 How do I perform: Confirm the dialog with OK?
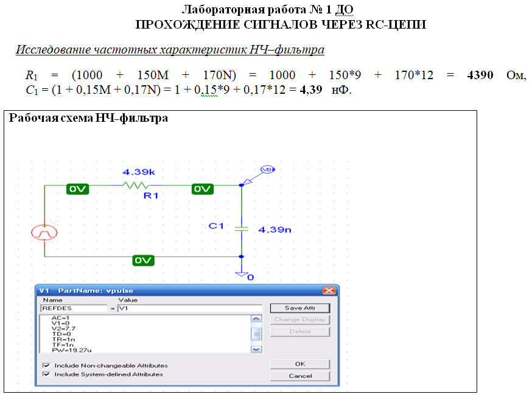[x=300, y=364]
